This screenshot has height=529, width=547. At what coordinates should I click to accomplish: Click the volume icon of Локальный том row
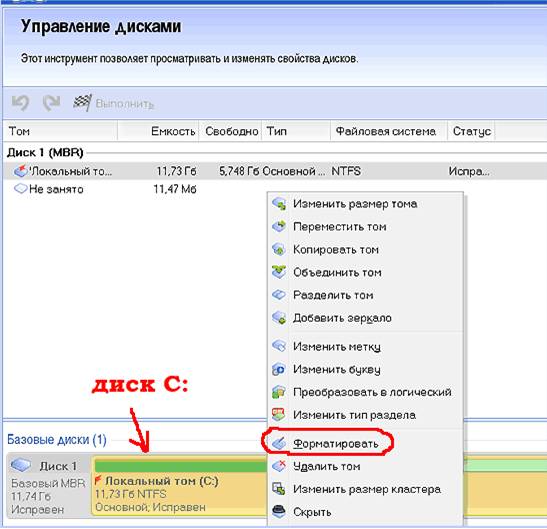(x=21, y=171)
